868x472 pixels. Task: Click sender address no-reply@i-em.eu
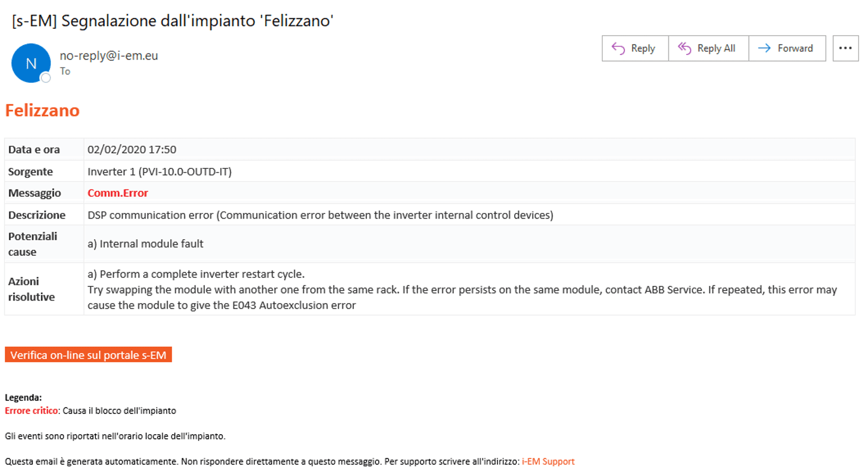pyautogui.click(x=108, y=56)
